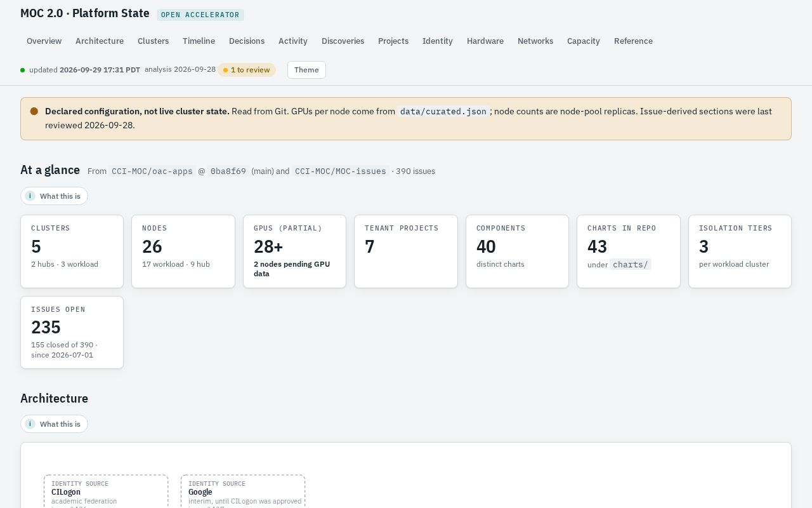Click the Charts in Repo card
Image resolution: width=812 pixels, height=508 pixels.
(629, 251)
